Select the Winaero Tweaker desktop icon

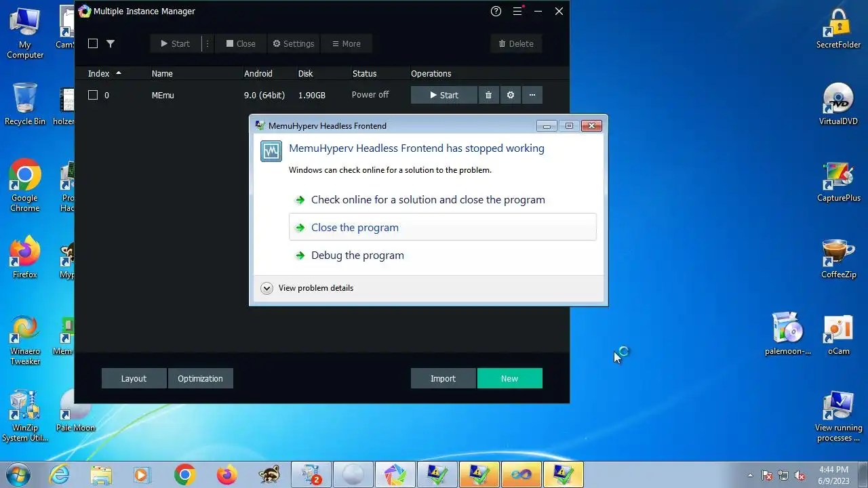coord(25,339)
